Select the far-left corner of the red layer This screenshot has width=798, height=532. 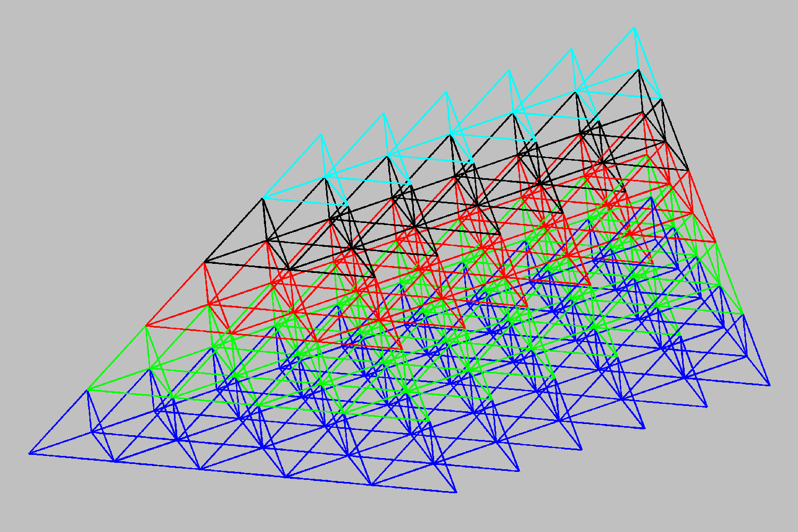coord(146,325)
